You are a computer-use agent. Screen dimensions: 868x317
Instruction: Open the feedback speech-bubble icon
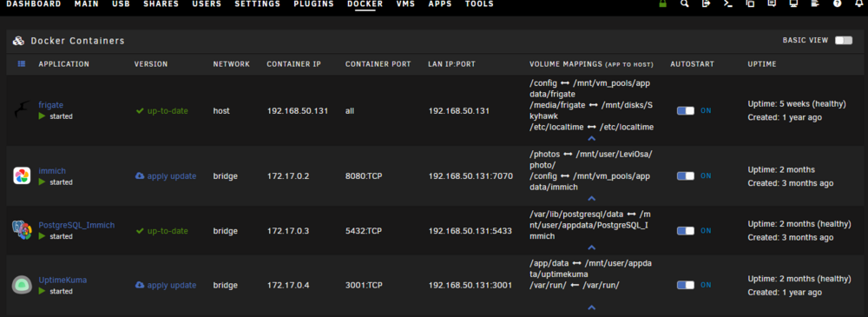pos(772,3)
